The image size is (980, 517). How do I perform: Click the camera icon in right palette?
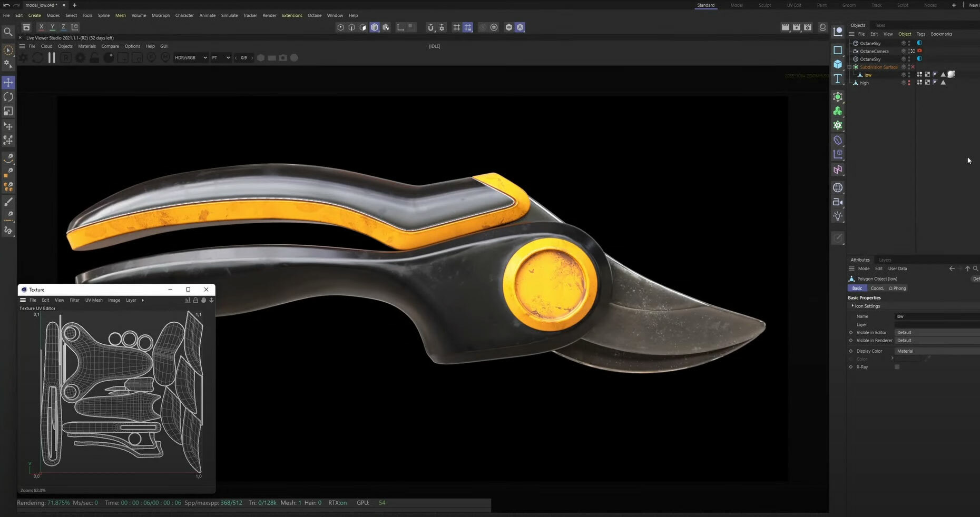pos(838,202)
